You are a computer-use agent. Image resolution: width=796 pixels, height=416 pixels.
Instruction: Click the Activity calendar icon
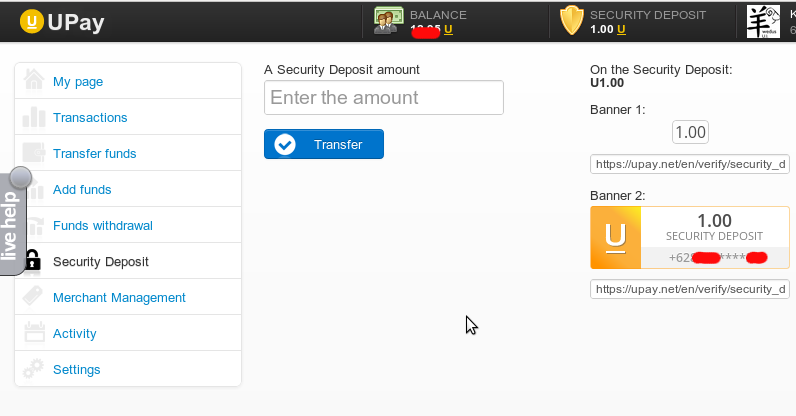coord(34,333)
